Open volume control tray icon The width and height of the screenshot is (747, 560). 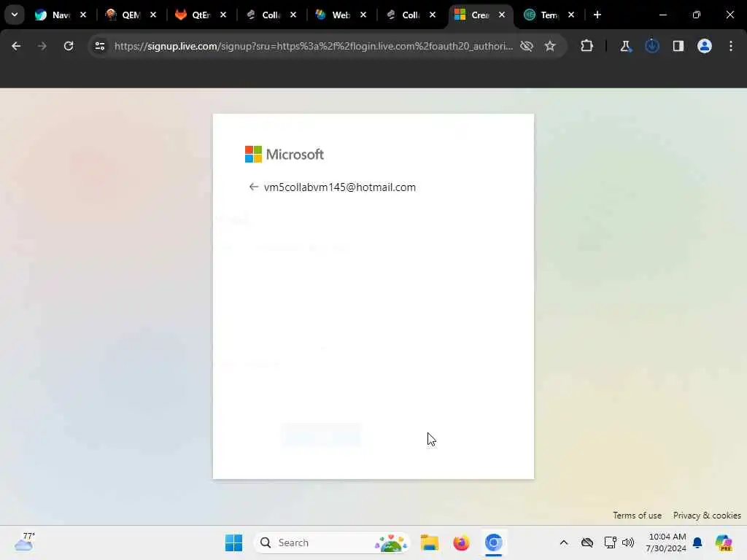628,542
